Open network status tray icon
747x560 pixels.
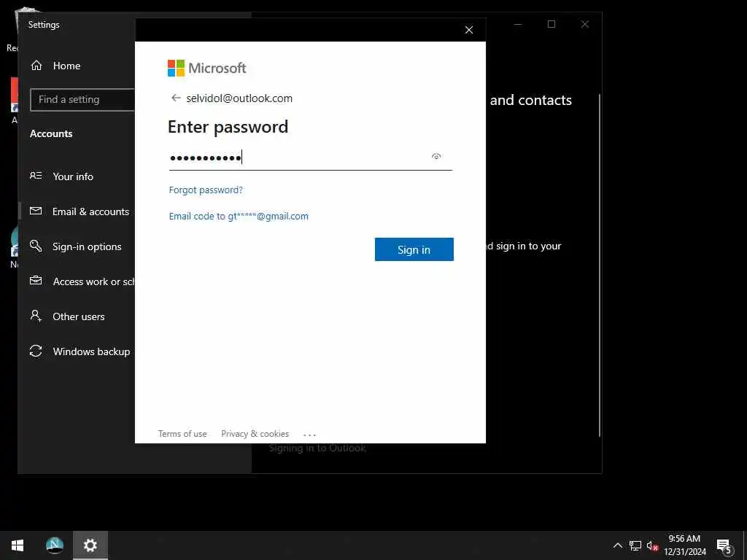[635, 545]
